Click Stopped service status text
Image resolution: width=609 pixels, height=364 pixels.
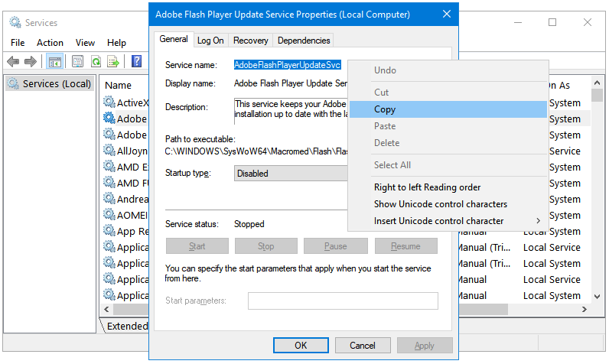(249, 224)
